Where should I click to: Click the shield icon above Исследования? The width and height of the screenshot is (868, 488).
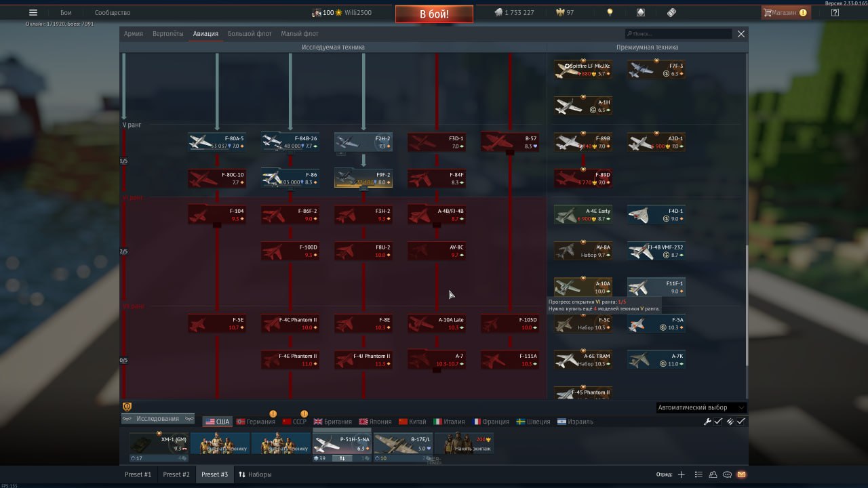point(127,407)
